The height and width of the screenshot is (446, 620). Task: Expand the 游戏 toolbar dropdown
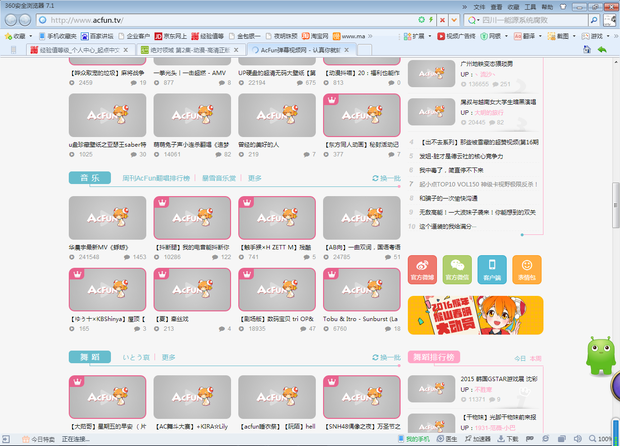click(597, 35)
